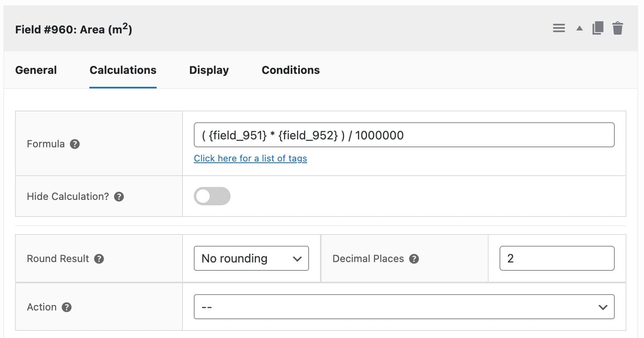Viewport: 644px width, 338px height.
Task: Click the Field #960 Area title
Action: tap(74, 28)
